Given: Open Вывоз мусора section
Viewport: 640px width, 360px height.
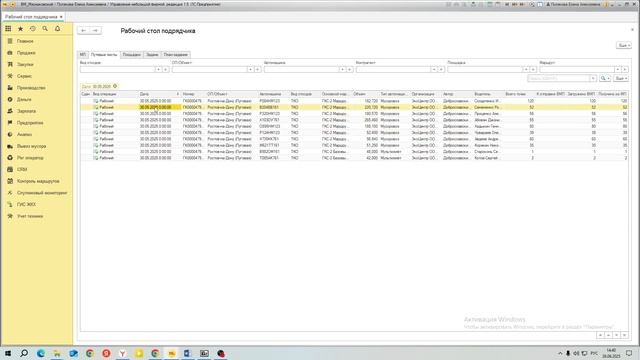Looking at the screenshot, I should tap(31, 146).
